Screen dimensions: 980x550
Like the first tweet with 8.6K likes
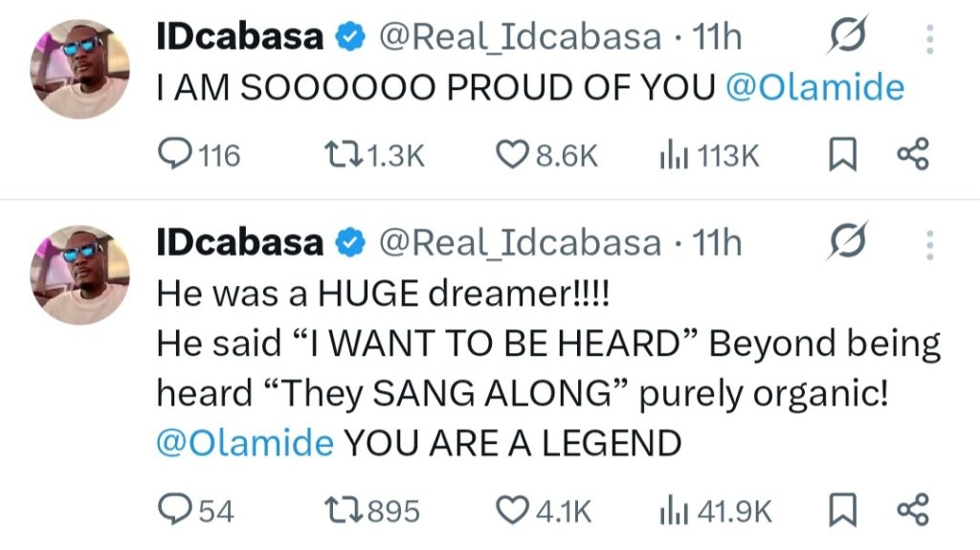click(517, 155)
